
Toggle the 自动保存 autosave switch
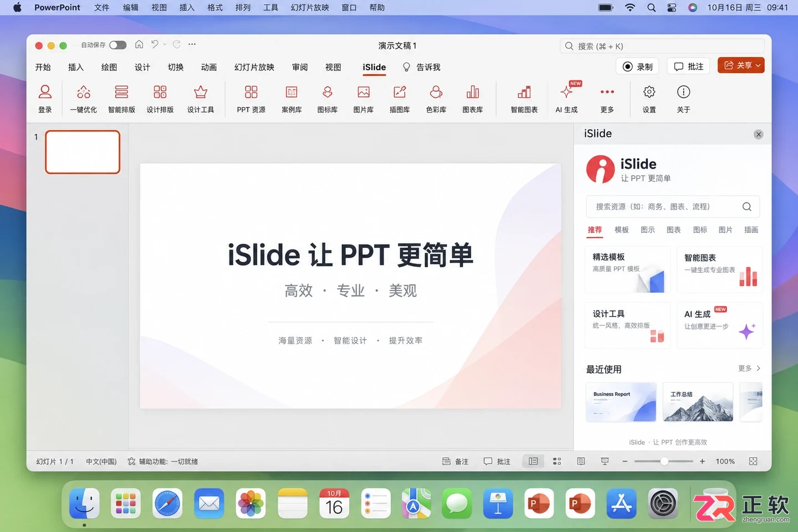117,45
